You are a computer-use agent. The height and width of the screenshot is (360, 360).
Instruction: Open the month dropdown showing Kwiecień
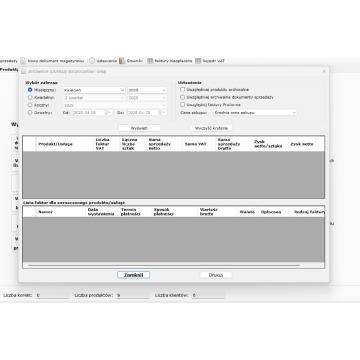pos(94,90)
